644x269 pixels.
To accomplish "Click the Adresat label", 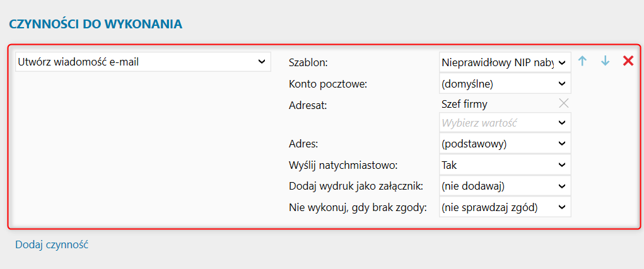I will tap(307, 105).
